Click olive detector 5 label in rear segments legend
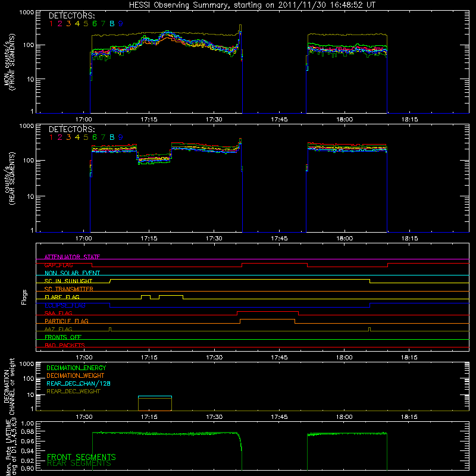The height and width of the screenshot is (476, 476). (86, 137)
